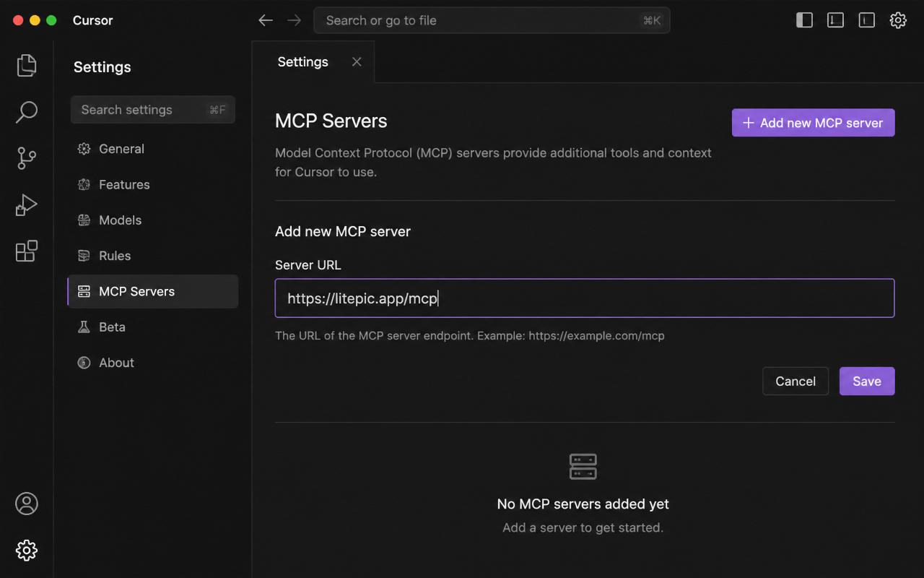Open Rules settings section
924x578 pixels.
tap(153, 256)
